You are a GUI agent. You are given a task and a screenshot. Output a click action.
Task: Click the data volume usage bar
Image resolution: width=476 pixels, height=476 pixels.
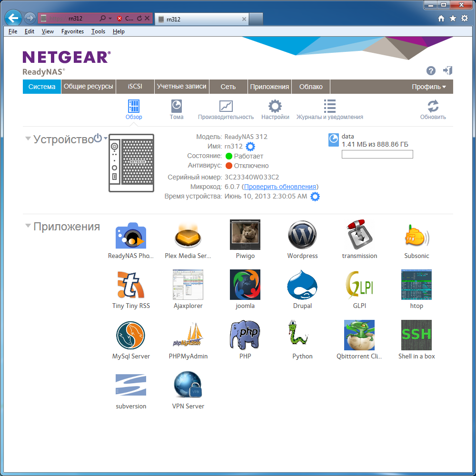pos(377,154)
